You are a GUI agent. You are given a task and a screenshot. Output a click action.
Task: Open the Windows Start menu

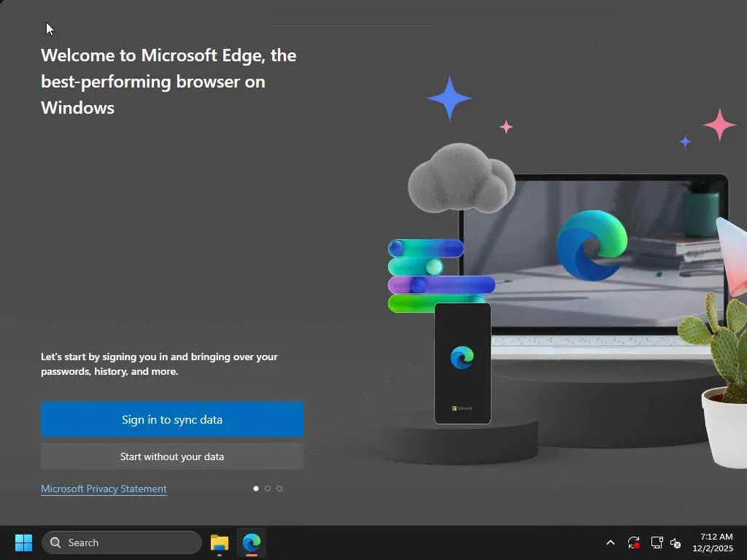[x=23, y=542]
